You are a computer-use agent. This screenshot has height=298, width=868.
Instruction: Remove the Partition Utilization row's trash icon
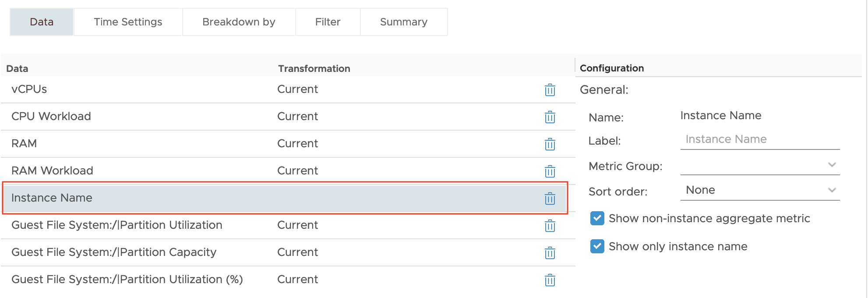click(550, 226)
